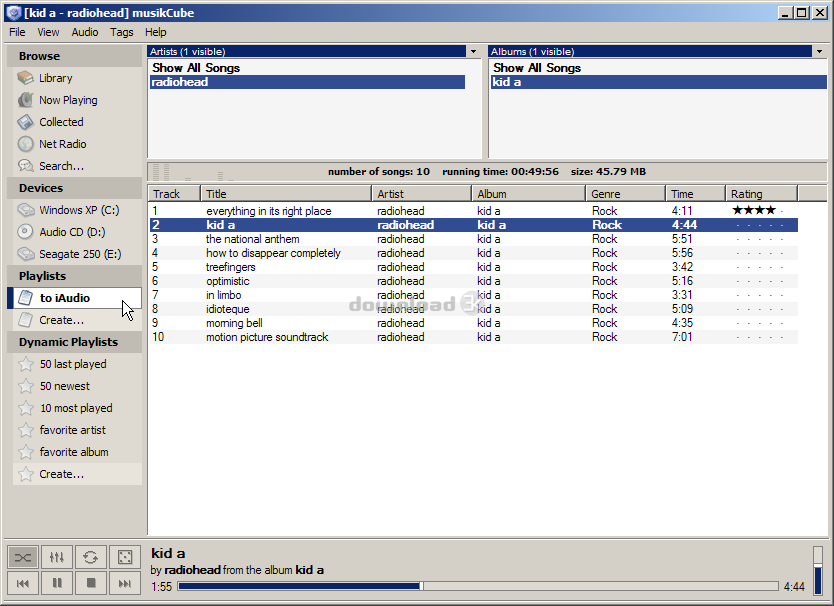834x606 pixels.
Task: Stop playback with the square button
Action: point(91,583)
